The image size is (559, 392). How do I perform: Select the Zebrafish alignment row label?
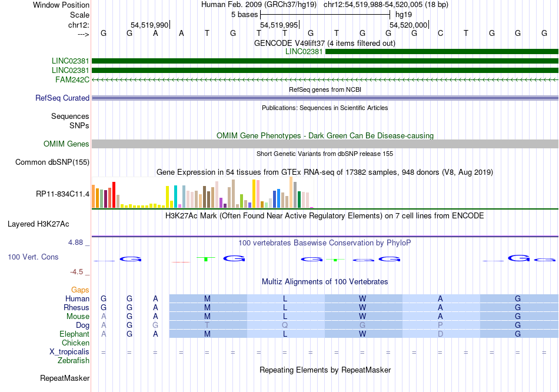click(74, 361)
